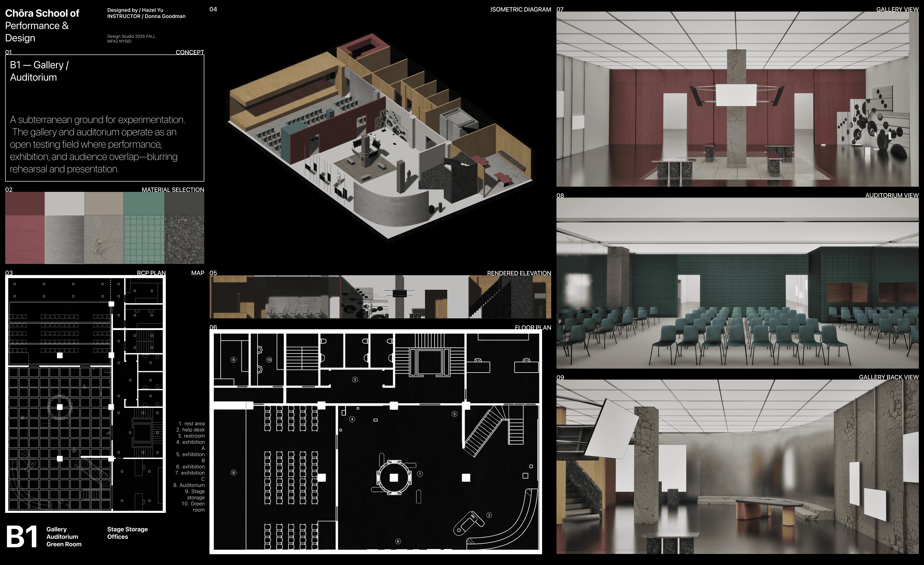Click the rendered elevation strip
This screenshot has height=565, width=924.
tap(380, 297)
